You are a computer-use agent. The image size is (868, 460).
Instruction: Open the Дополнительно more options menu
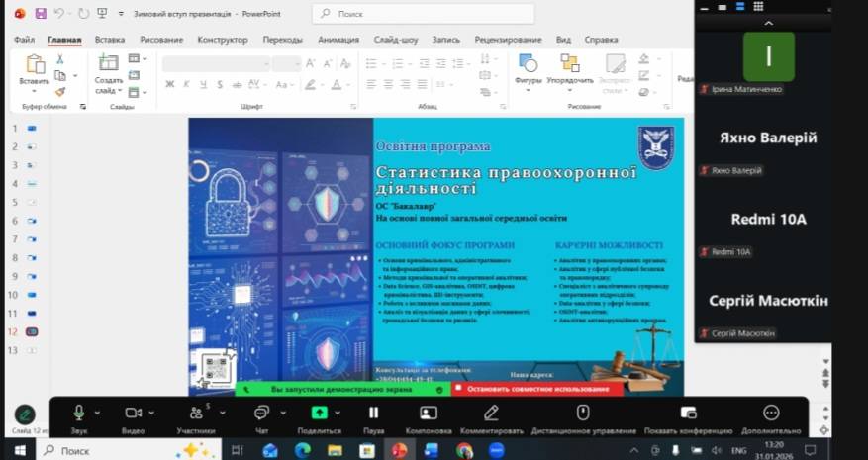point(771,413)
